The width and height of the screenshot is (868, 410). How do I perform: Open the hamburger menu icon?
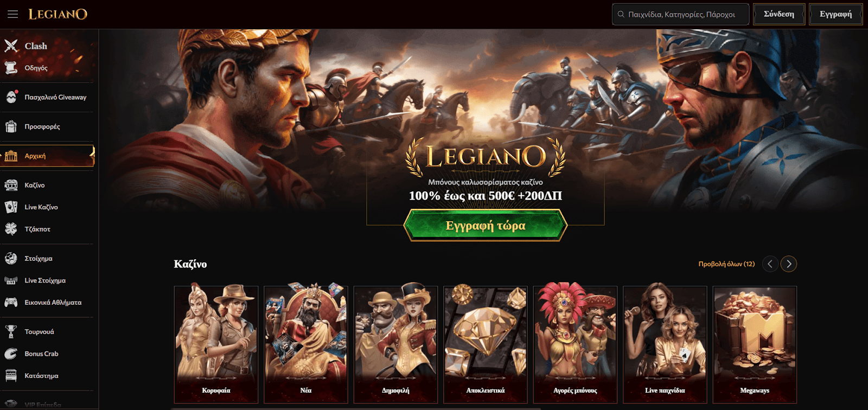12,14
